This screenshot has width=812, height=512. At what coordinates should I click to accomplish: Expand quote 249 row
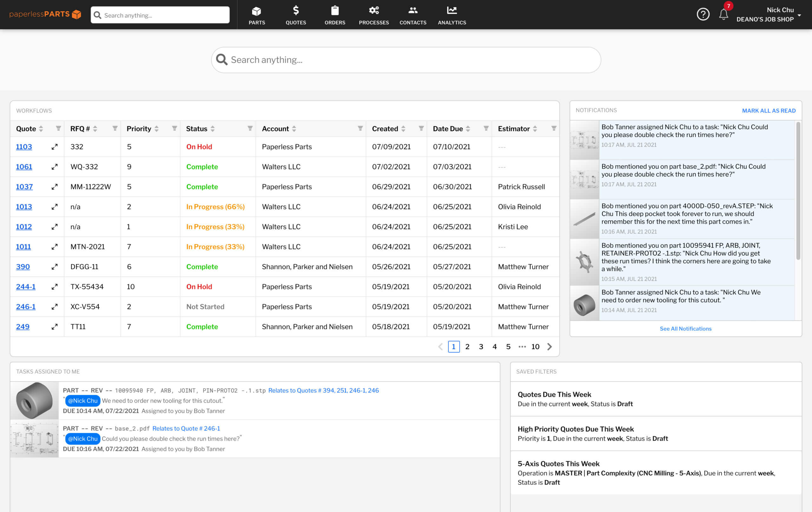click(54, 326)
